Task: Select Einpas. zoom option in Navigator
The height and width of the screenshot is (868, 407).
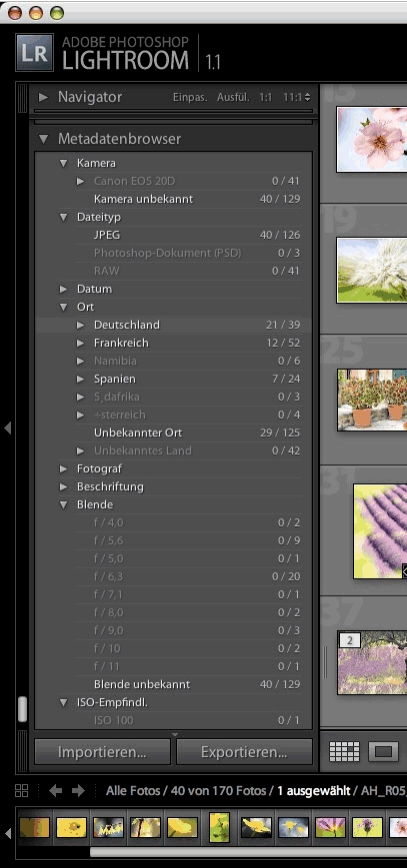Action: (x=190, y=98)
